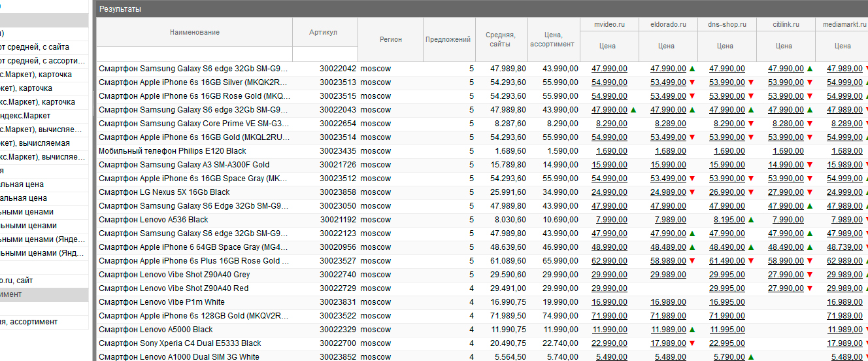The image size is (868, 361).
Task: Click green arrow beside dns-shop.ru price for Lenovo A1000
Action: point(751,357)
